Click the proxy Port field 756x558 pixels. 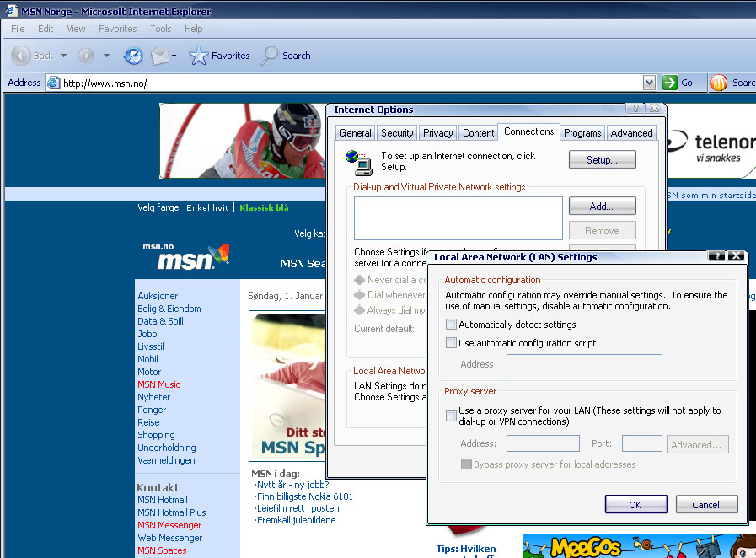coord(641,443)
